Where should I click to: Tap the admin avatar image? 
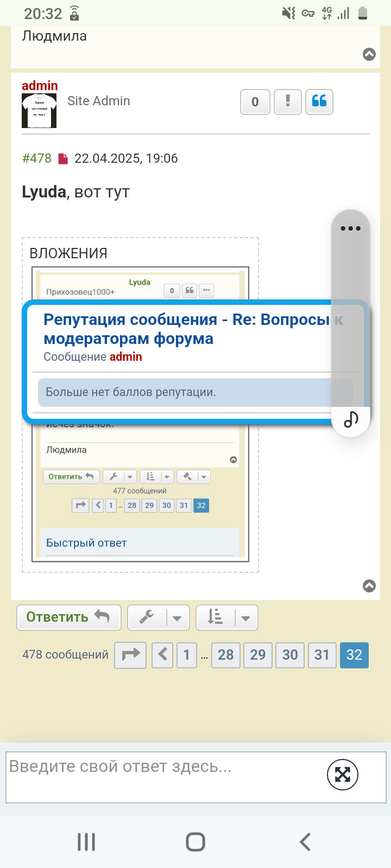pyautogui.click(x=39, y=111)
